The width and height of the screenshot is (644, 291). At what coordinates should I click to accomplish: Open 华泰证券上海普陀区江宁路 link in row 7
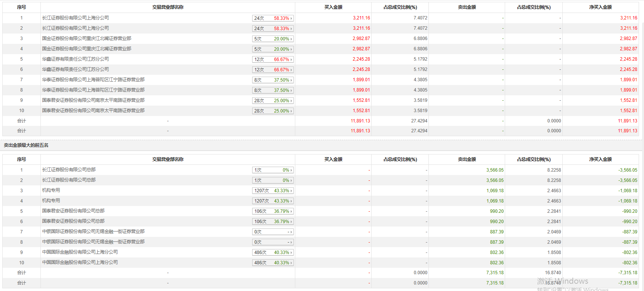(93, 80)
